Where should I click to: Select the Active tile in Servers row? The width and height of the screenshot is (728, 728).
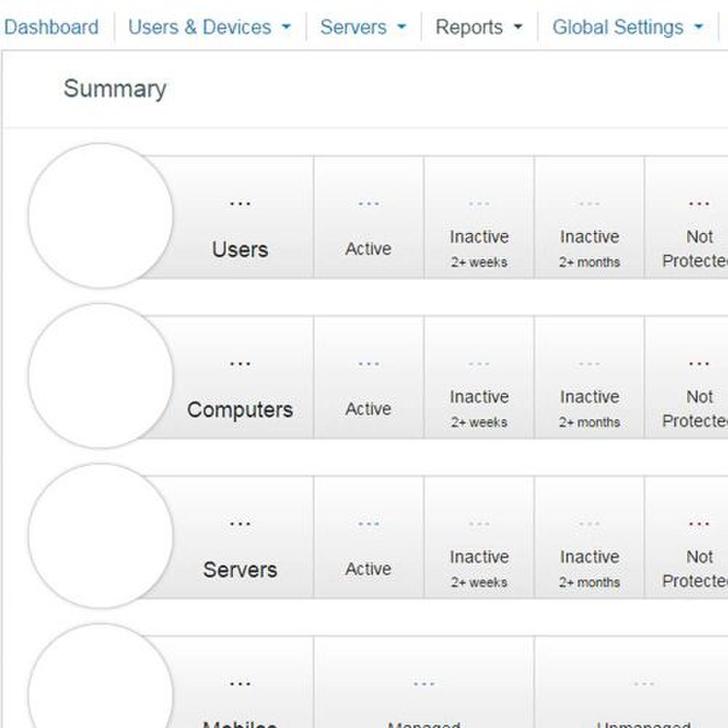(x=368, y=538)
